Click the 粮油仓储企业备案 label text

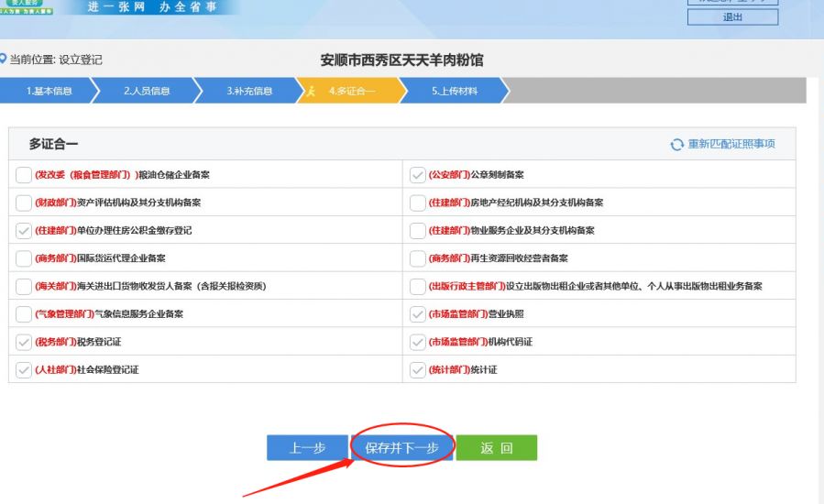[174, 174]
